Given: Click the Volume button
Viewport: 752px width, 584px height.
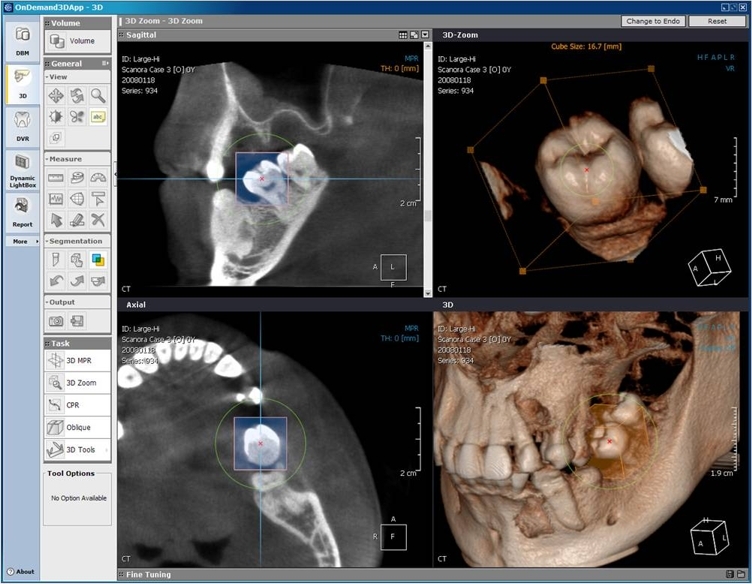Looking at the screenshot, I should [x=77, y=41].
